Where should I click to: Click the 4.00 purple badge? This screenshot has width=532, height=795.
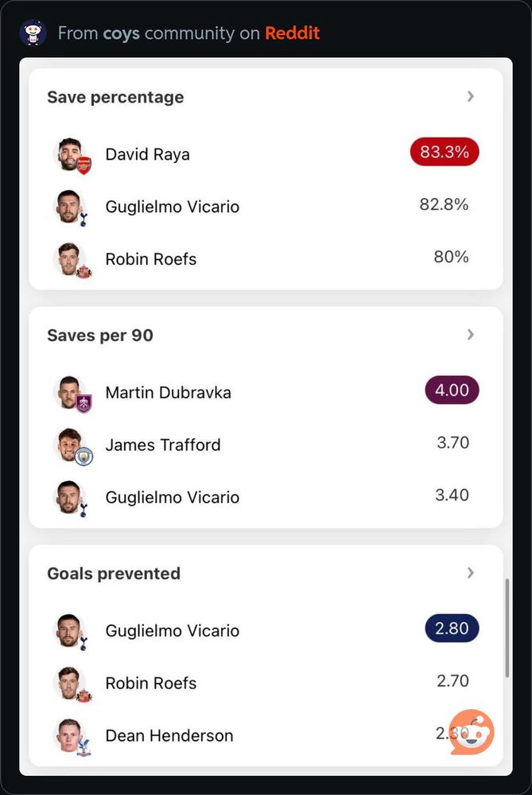coord(452,390)
